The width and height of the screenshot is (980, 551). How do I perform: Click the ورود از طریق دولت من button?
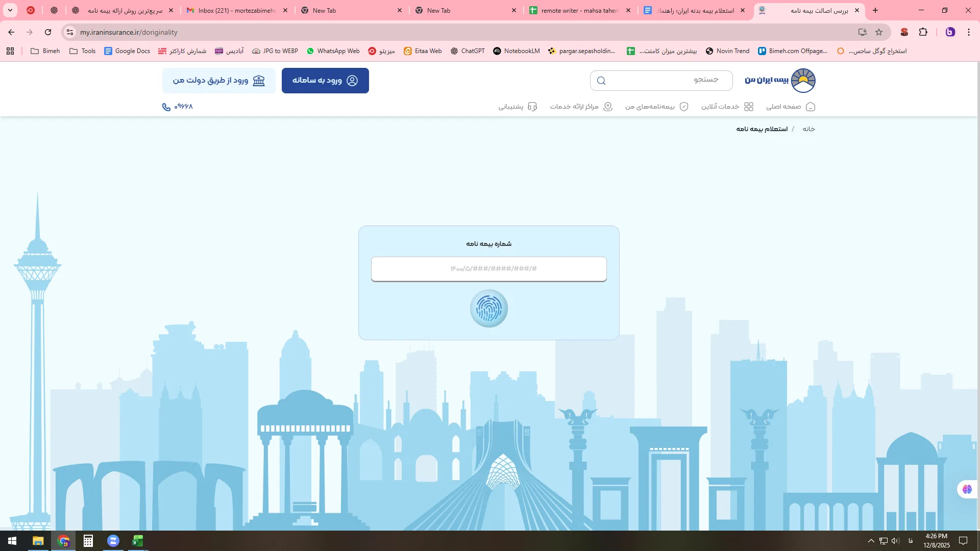(x=218, y=81)
